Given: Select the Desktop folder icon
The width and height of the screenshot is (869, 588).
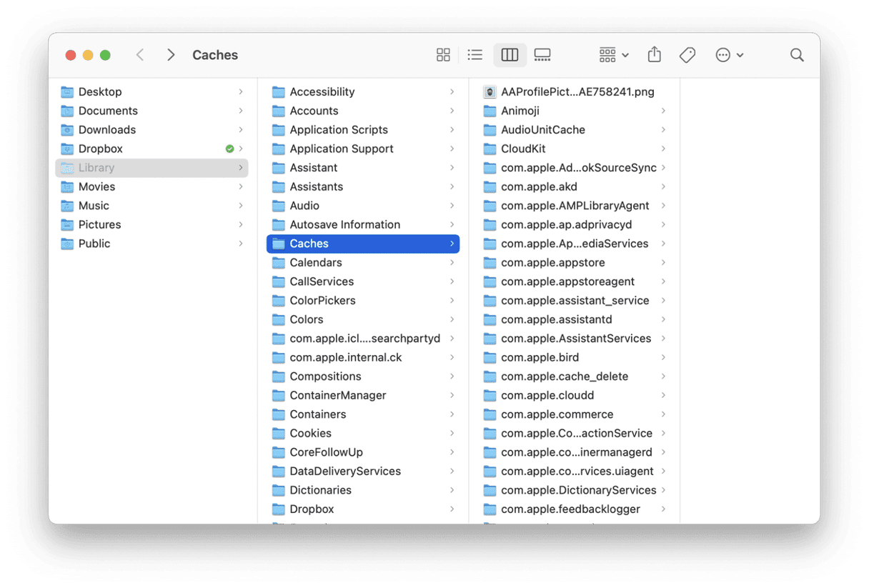Looking at the screenshot, I should click(67, 91).
